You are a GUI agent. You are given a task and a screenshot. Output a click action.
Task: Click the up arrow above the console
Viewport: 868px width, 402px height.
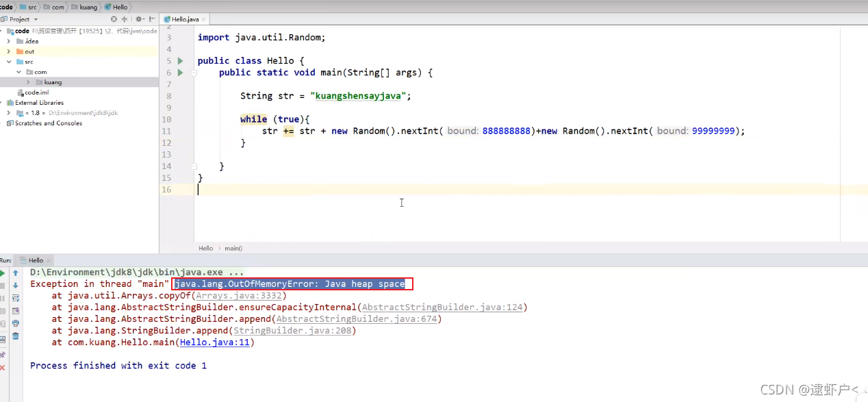click(15, 272)
